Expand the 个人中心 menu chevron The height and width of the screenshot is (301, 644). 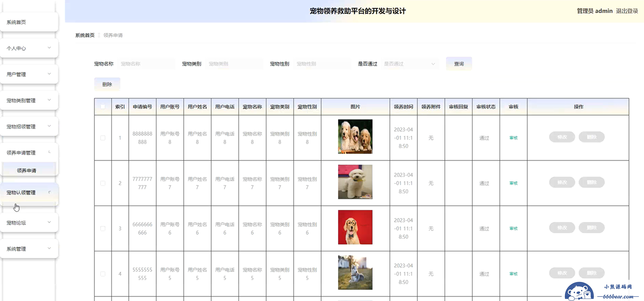[49, 48]
